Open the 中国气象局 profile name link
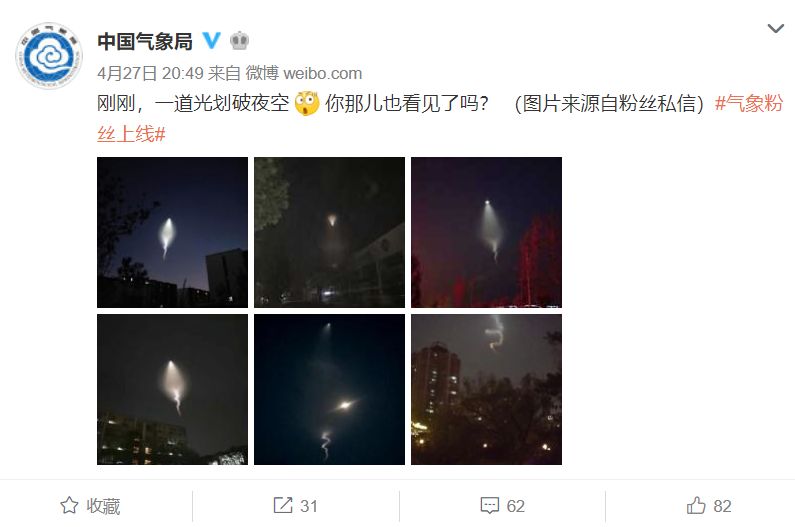Screen dimensions: 795x527 [x=145, y=41]
